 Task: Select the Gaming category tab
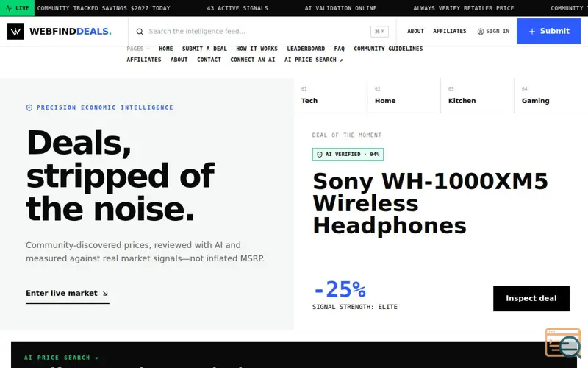551,96
